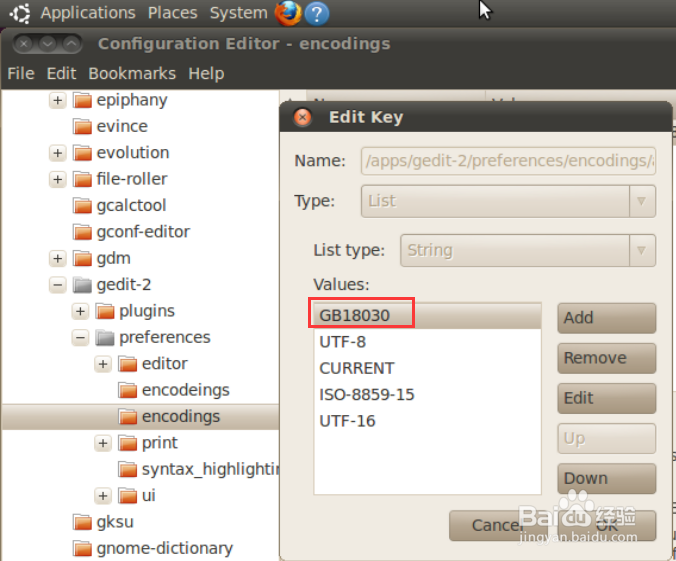Screen dimensions: 676x561
Task: Select the plugins folder icon
Action: pos(105,311)
